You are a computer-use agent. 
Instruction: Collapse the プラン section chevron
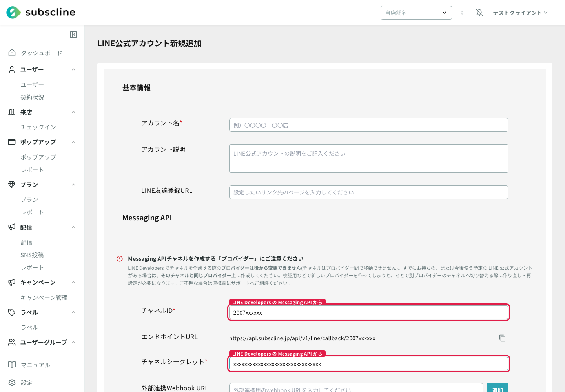73,185
